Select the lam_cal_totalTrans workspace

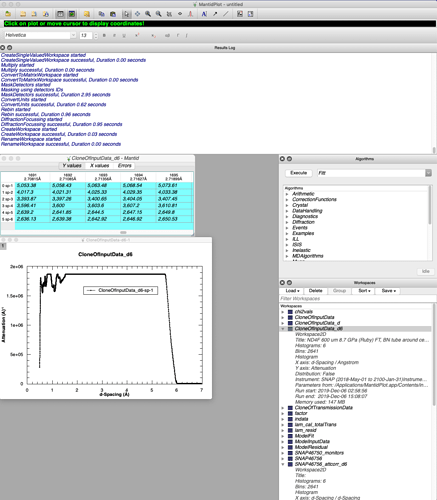tap(315, 425)
